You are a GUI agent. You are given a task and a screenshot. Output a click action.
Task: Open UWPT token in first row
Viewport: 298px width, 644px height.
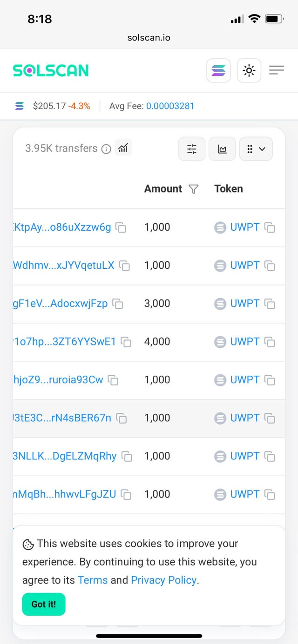pos(244,227)
